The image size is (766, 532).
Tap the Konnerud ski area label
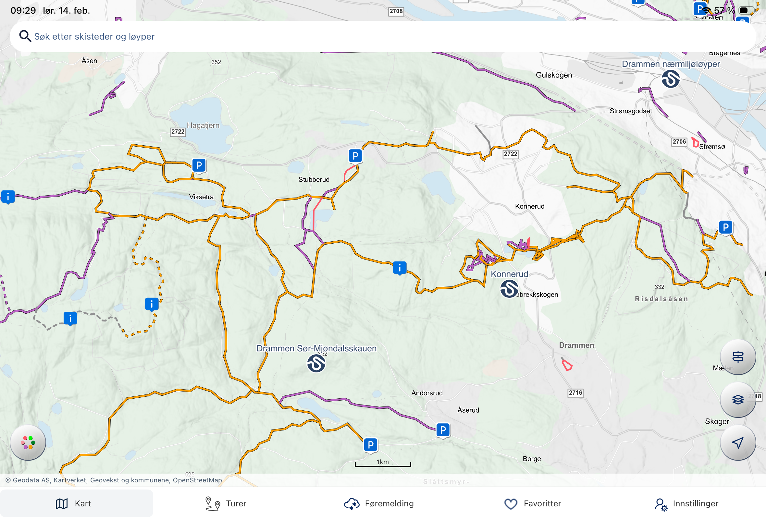point(509,274)
